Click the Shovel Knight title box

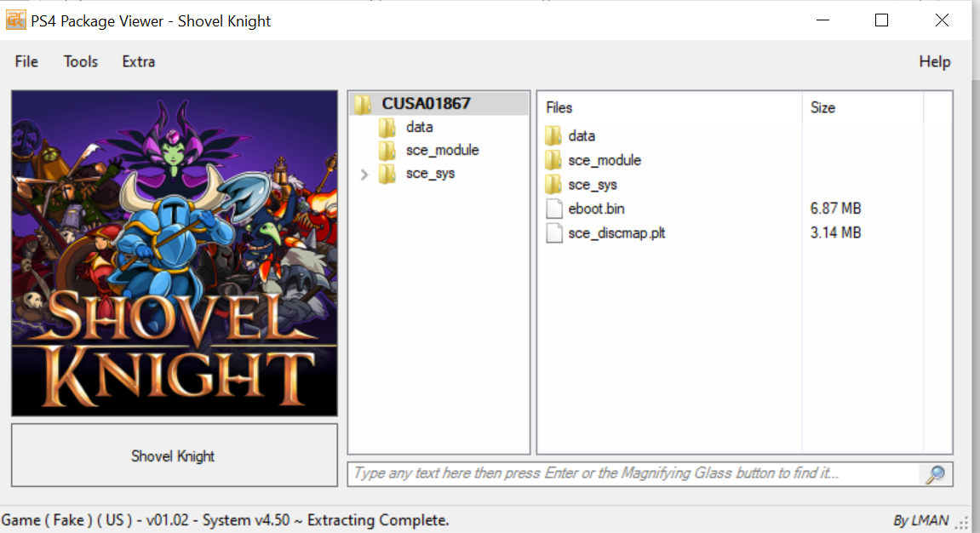click(175, 456)
